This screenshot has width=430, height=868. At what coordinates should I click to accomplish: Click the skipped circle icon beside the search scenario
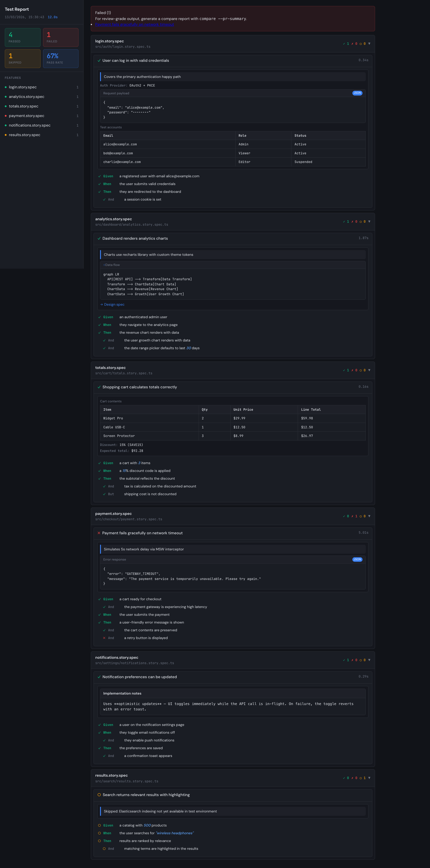(99, 795)
